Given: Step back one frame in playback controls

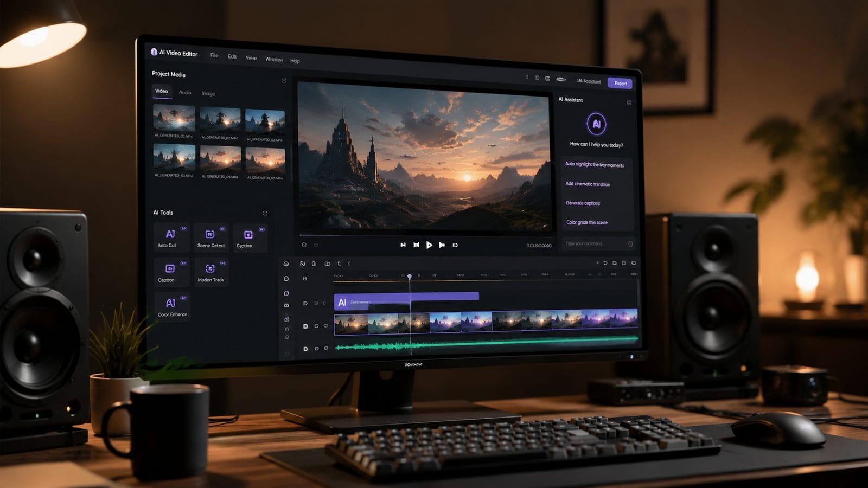Looking at the screenshot, I should tap(416, 245).
